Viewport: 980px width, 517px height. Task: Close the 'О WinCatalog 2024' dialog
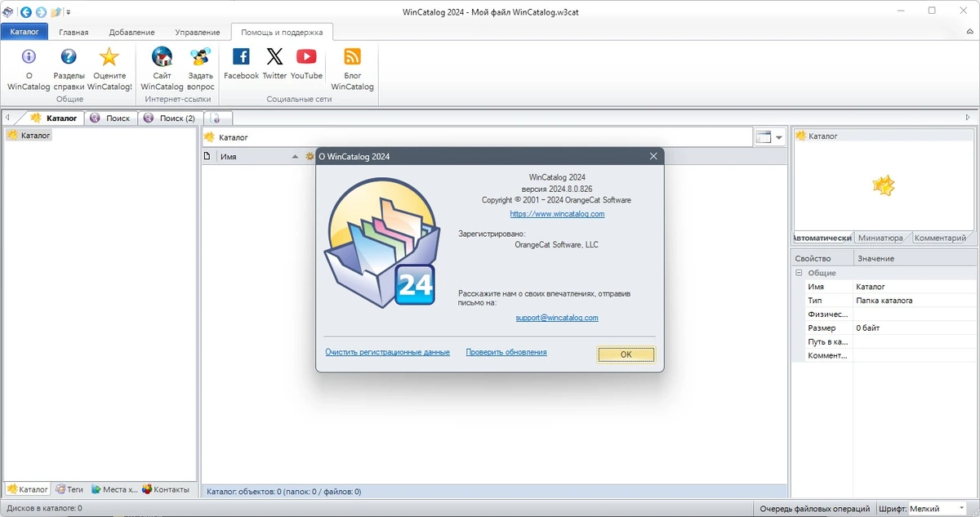click(653, 156)
